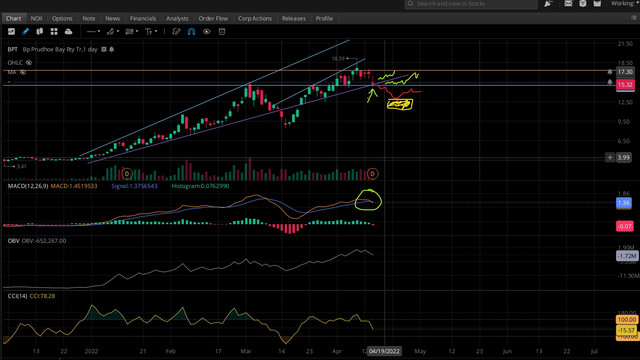Select the freehand eraser pencil icon
This screenshot has height=360, width=640.
(176, 31)
